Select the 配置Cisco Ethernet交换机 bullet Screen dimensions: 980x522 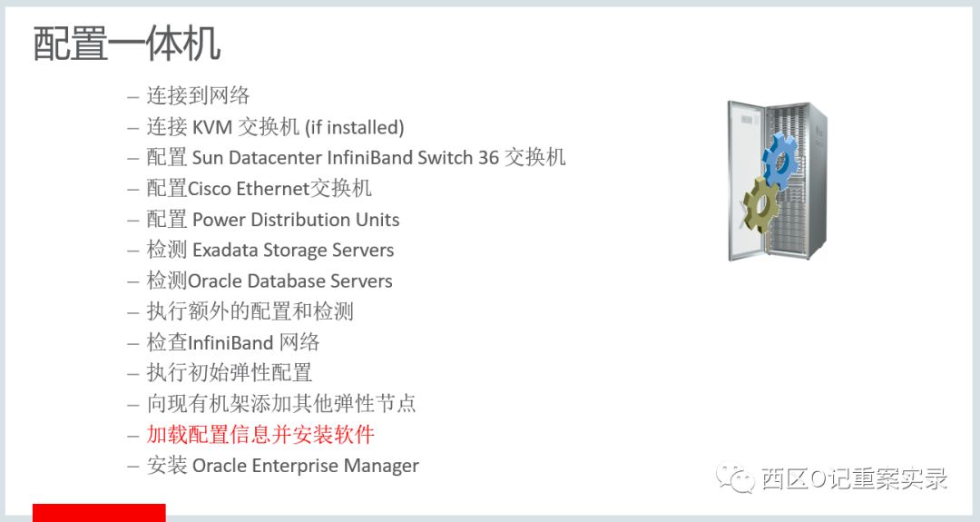[x=260, y=188]
